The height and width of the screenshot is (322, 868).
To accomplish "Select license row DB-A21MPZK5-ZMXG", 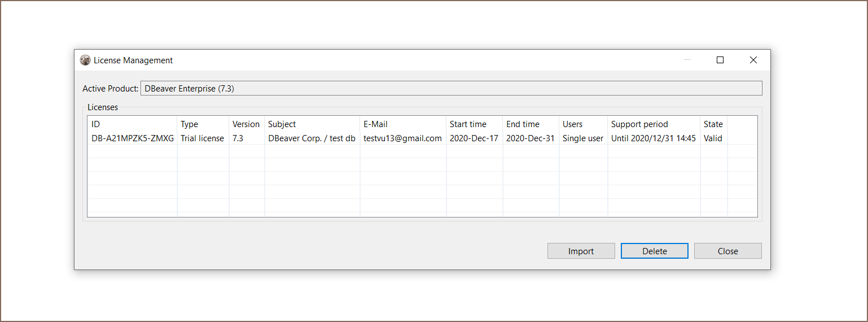I will [133, 138].
